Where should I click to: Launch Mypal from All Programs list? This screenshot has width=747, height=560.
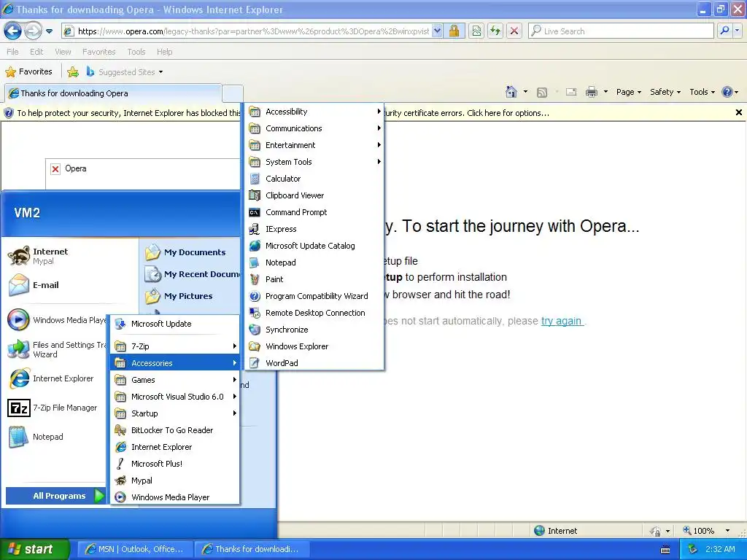pos(174,481)
